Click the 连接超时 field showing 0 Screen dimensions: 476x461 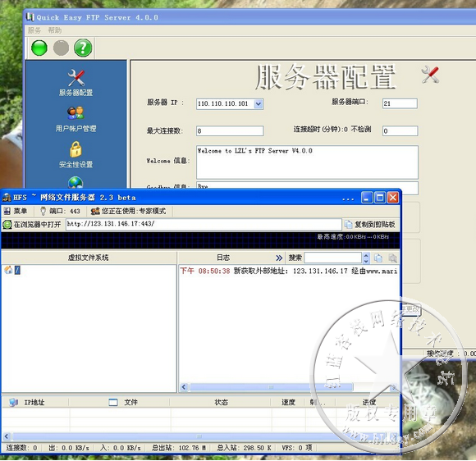(x=400, y=130)
